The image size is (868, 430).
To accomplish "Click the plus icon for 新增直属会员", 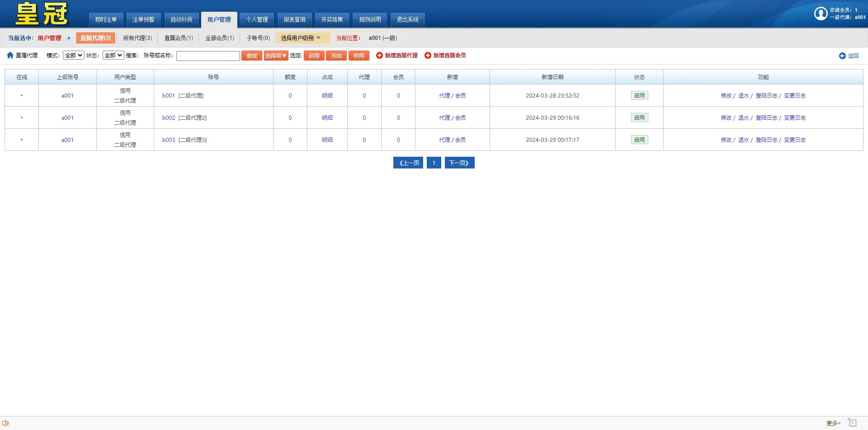I will click(427, 55).
